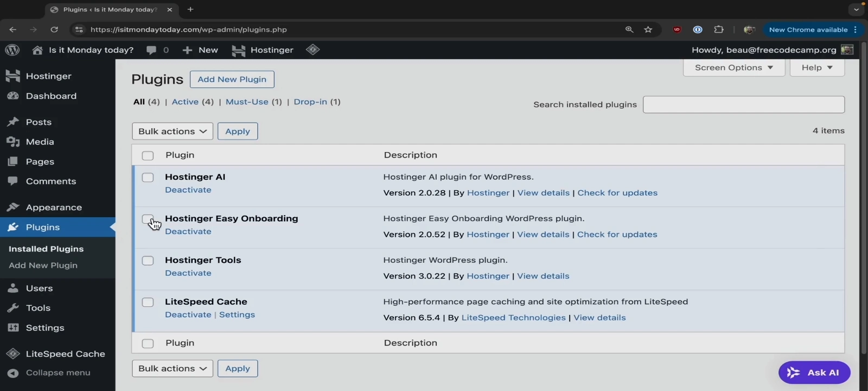Click the plus New item in admin bar
The width and height of the screenshot is (868, 391).
[x=200, y=50]
